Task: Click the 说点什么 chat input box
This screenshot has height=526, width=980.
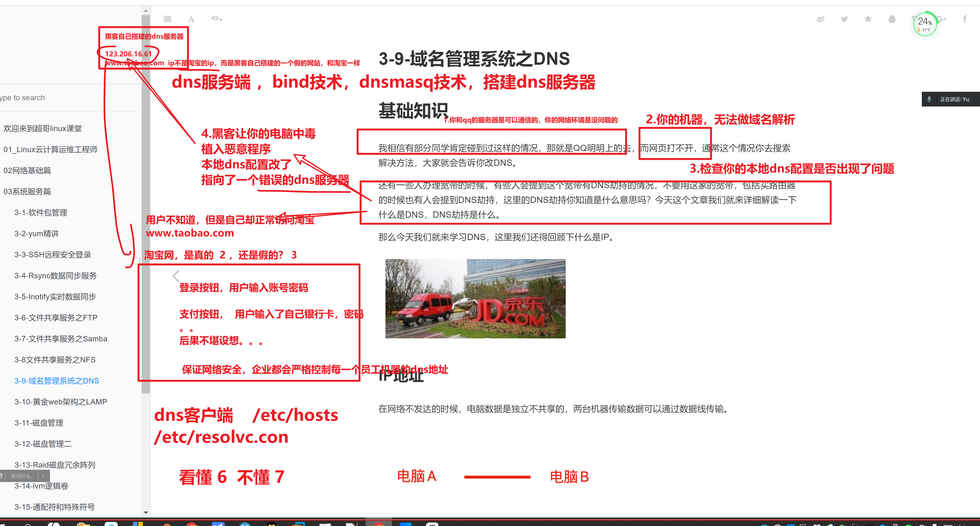Action: coord(22,476)
